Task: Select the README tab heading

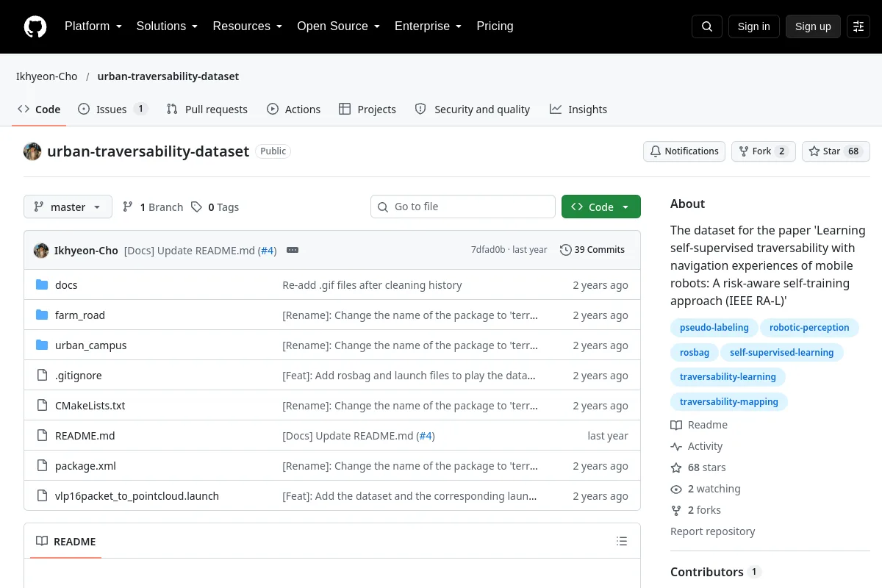Action: pos(66,542)
